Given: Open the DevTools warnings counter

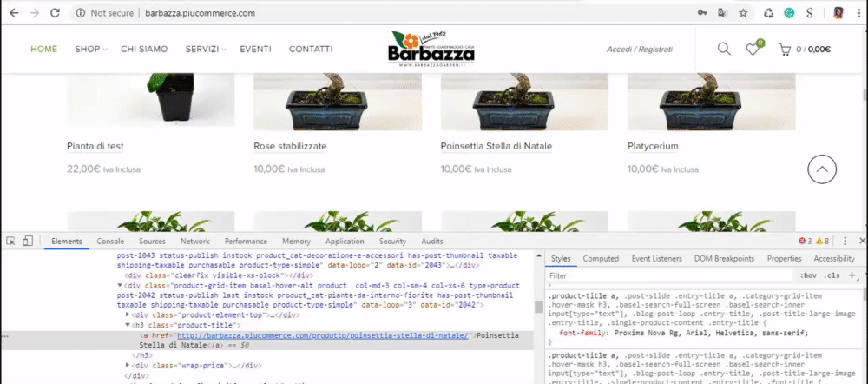Looking at the screenshot, I should 822,241.
